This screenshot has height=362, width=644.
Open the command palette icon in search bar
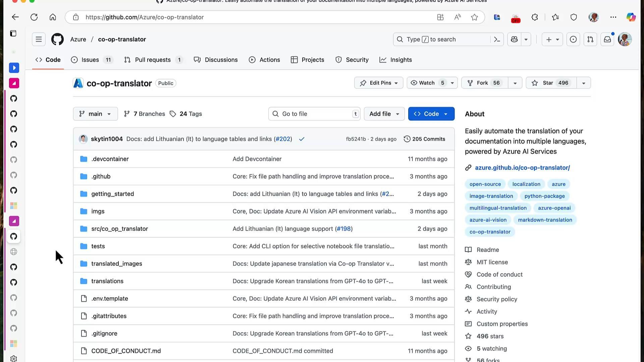point(497,40)
